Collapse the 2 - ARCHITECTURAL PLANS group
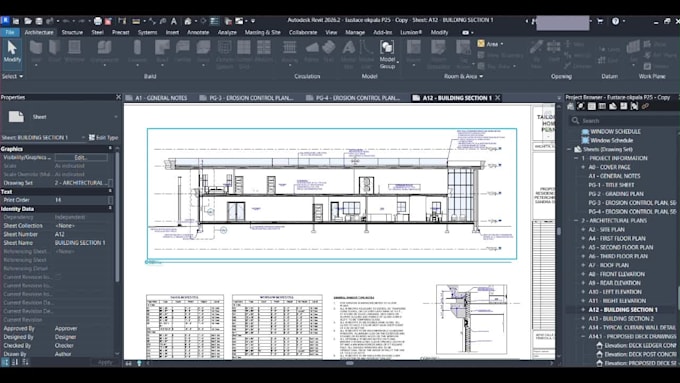The width and height of the screenshot is (680, 383). [x=576, y=221]
